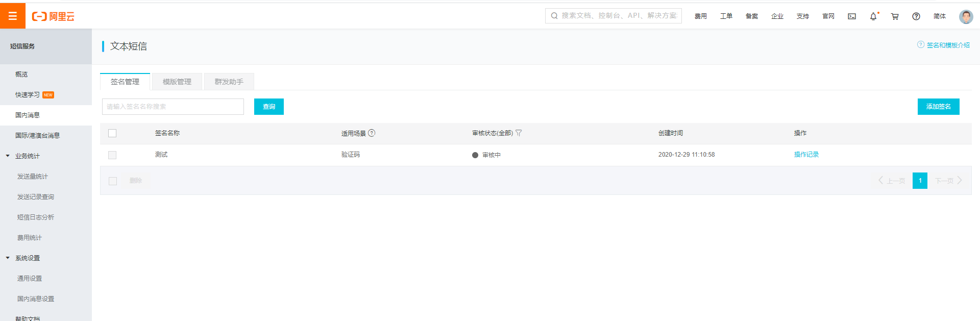
Task: Open the user avatar menu
Action: pyautogui.click(x=966, y=16)
